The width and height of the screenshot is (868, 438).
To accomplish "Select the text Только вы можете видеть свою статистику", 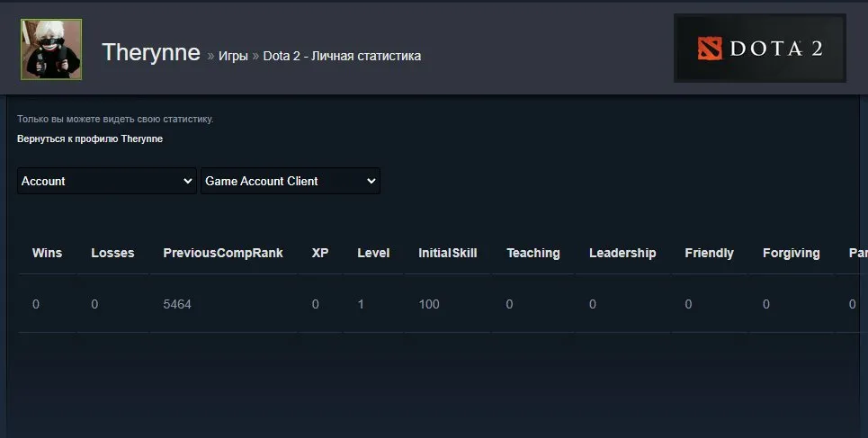I will [x=115, y=119].
